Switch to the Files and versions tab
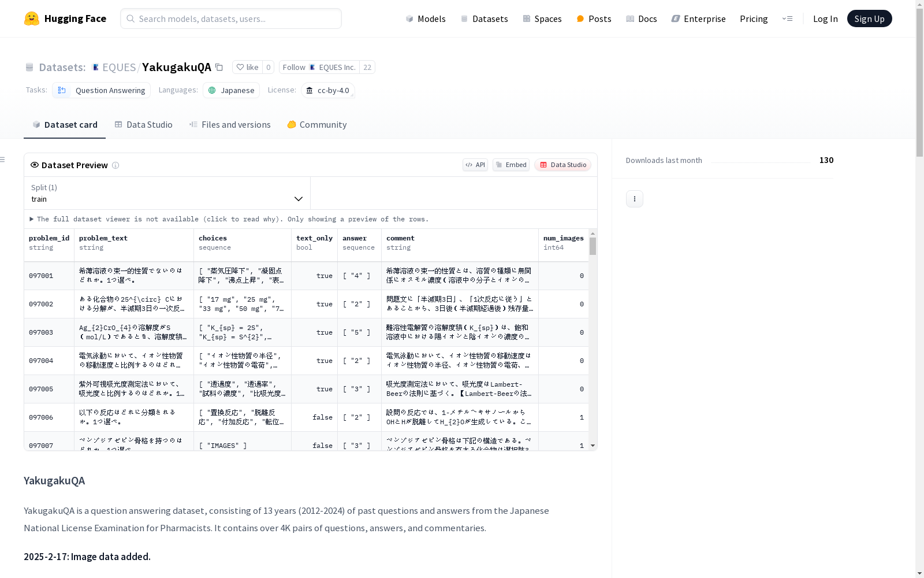Viewport: 924px width, 578px height. (x=230, y=124)
